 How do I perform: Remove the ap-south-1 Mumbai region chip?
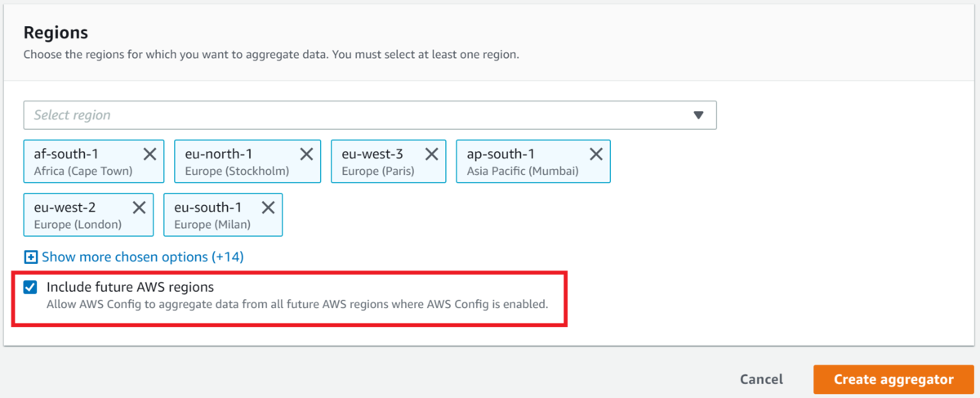[x=596, y=154]
